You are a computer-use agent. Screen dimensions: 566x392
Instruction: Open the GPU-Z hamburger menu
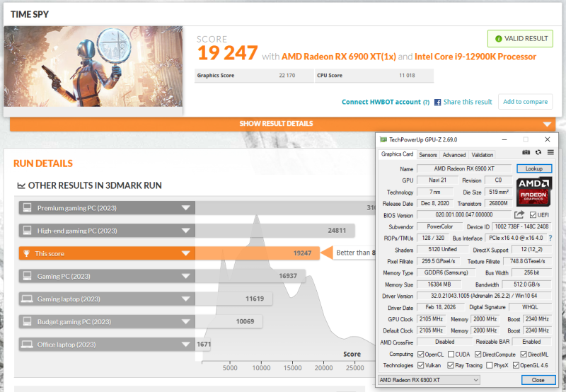(550, 153)
